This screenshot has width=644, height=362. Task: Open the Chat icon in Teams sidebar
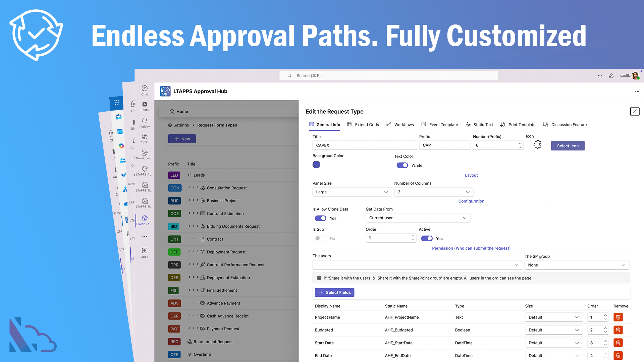point(145,89)
